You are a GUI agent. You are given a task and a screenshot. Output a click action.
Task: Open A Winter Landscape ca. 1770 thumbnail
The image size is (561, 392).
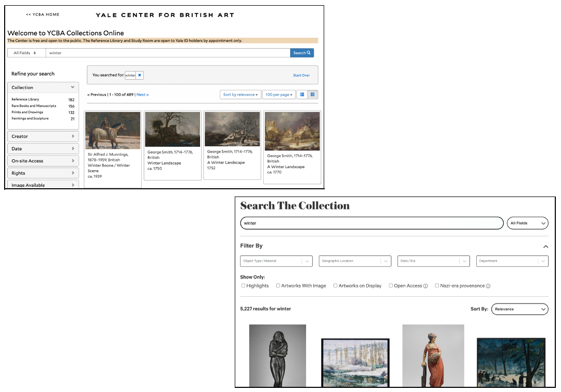coord(292,131)
